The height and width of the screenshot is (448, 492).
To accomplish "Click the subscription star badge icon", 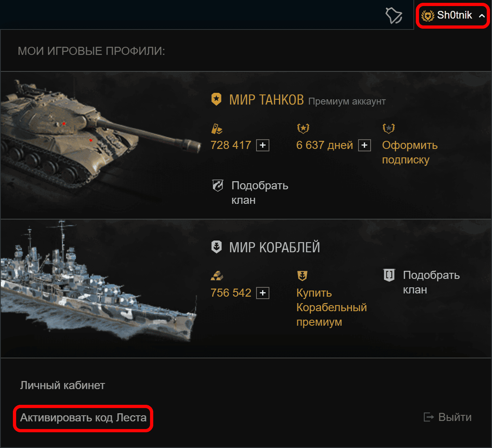I will click(389, 128).
